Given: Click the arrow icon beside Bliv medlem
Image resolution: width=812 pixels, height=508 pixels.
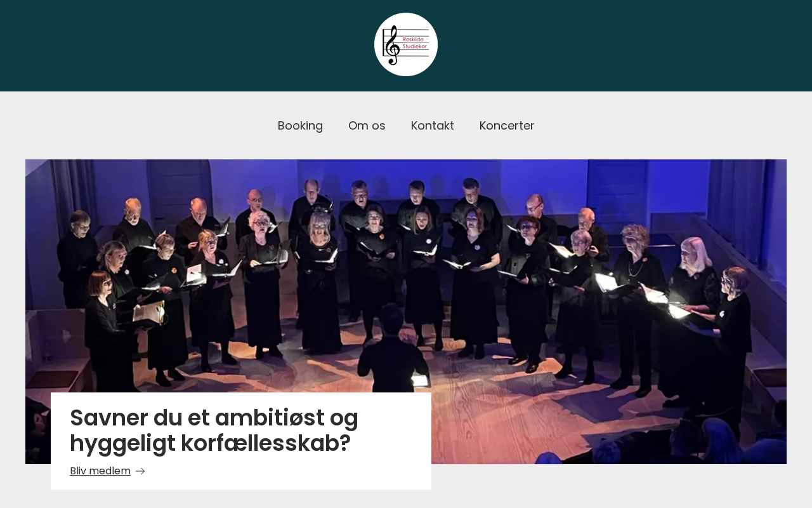Looking at the screenshot, I should click(x=140, y=471).
